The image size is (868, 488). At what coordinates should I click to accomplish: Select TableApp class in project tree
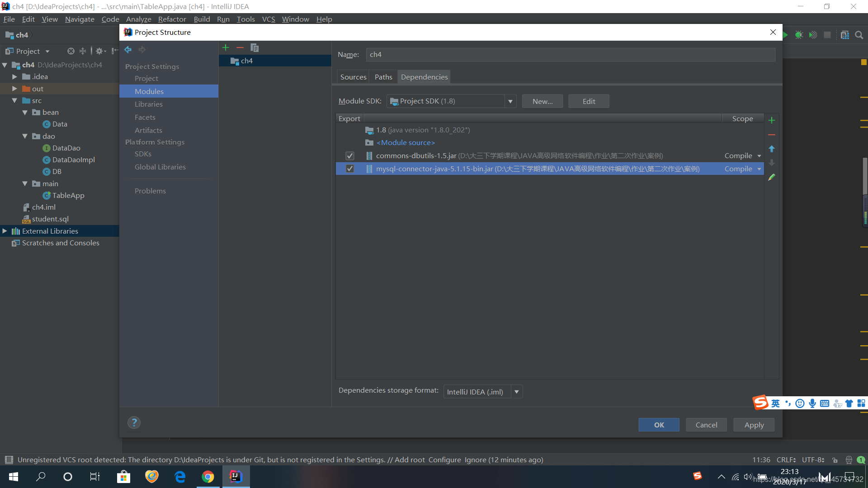(68, 195)
